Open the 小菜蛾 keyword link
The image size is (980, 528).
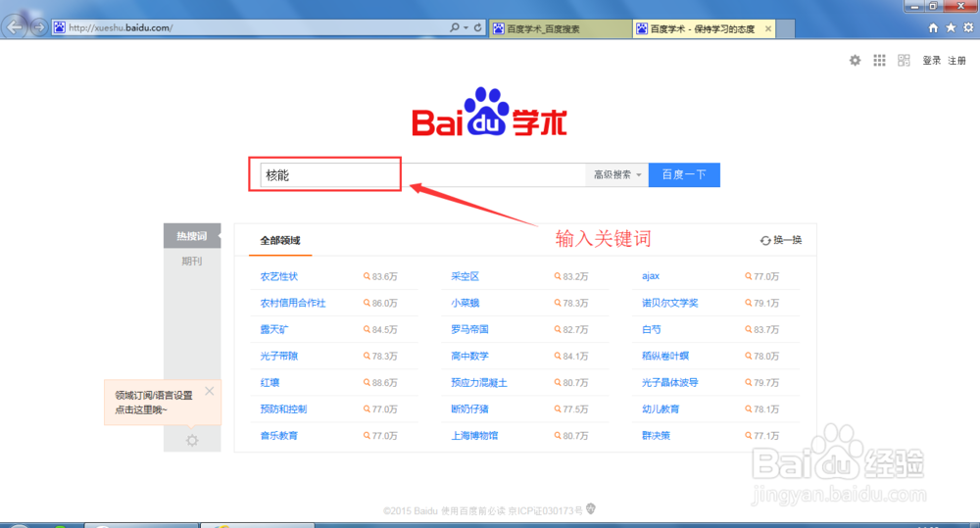465,303
